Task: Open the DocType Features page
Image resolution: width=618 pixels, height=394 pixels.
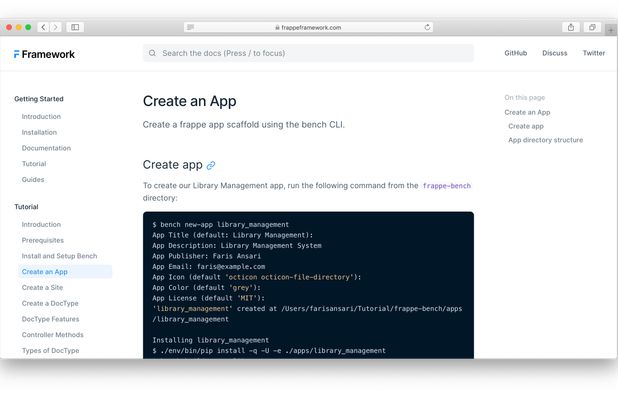Action: 50,319
